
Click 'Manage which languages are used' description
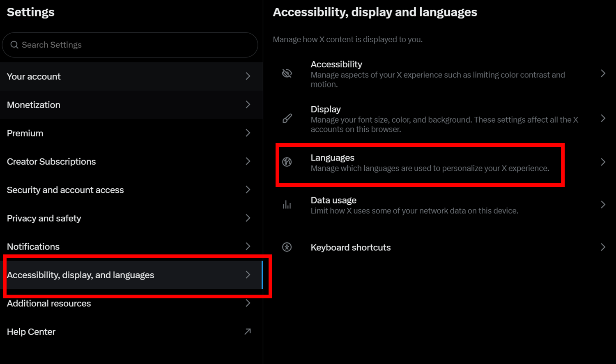[x=430, y=168]
